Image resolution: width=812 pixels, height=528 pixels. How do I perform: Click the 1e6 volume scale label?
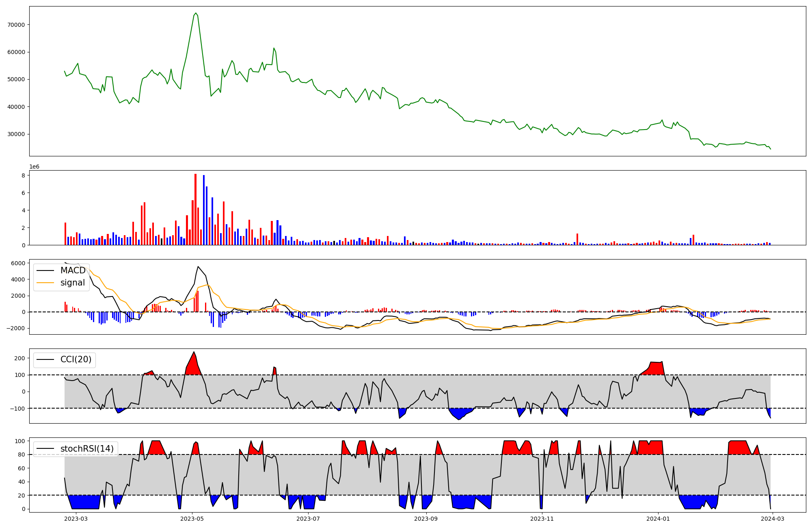coord(34,167)
